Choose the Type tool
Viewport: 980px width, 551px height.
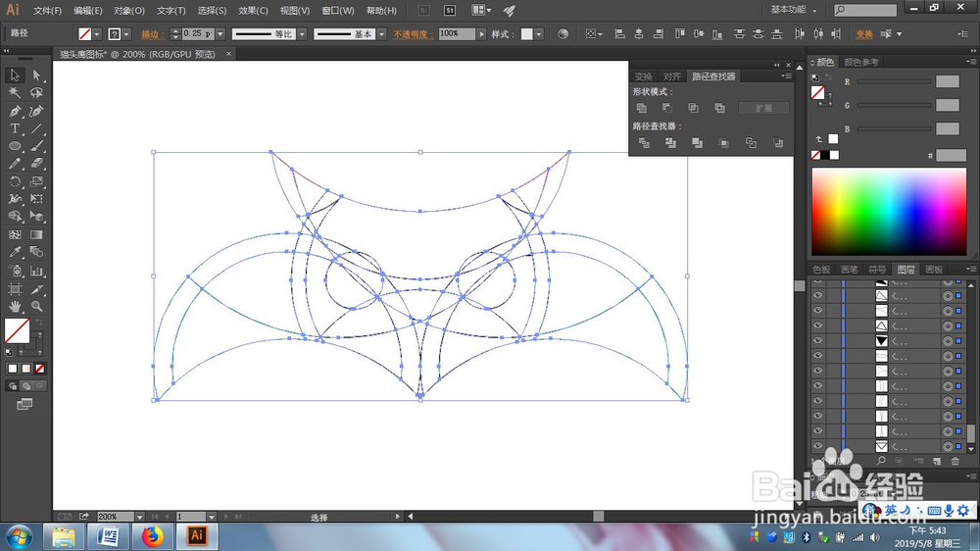coord(15,128)
